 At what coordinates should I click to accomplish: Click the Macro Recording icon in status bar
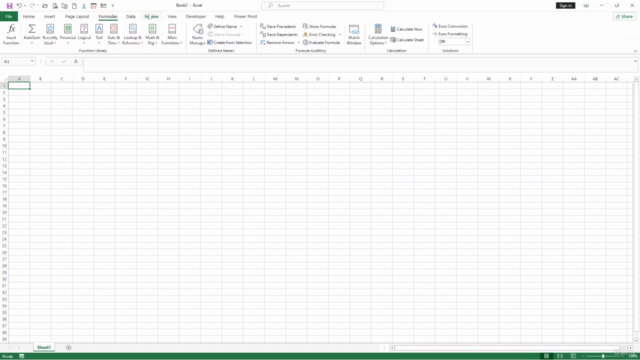tap(22, 356)
